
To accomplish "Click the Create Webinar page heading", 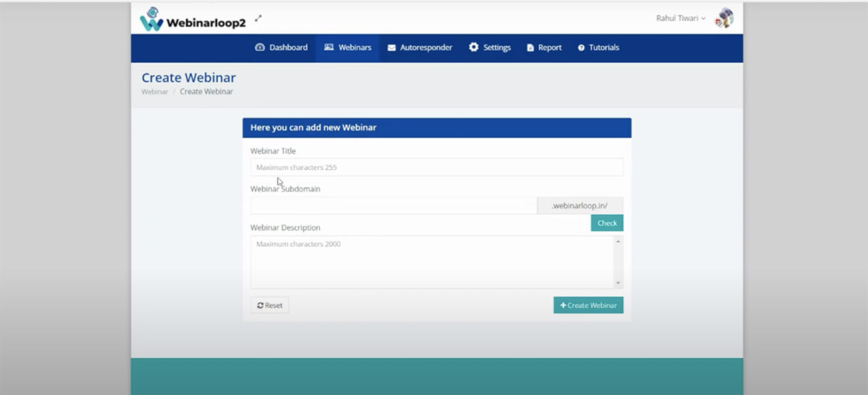I will (x=188, y=77).
